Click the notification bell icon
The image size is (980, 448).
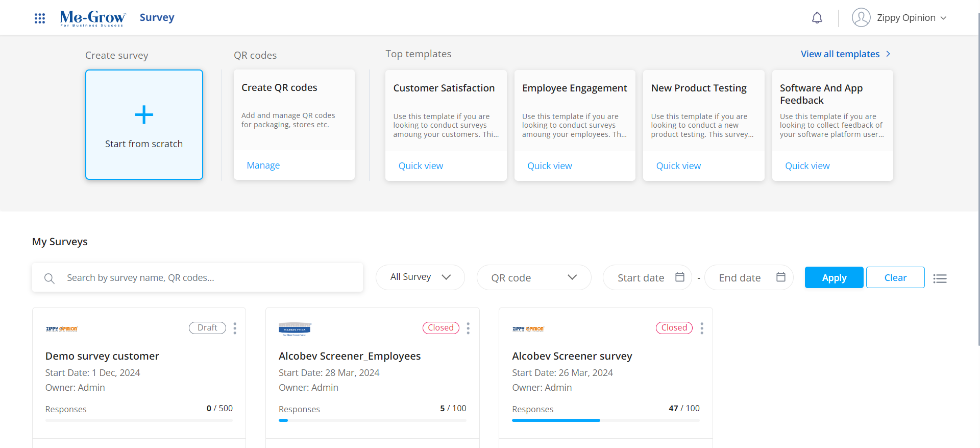pyautogui.click(x=817, y=18)
